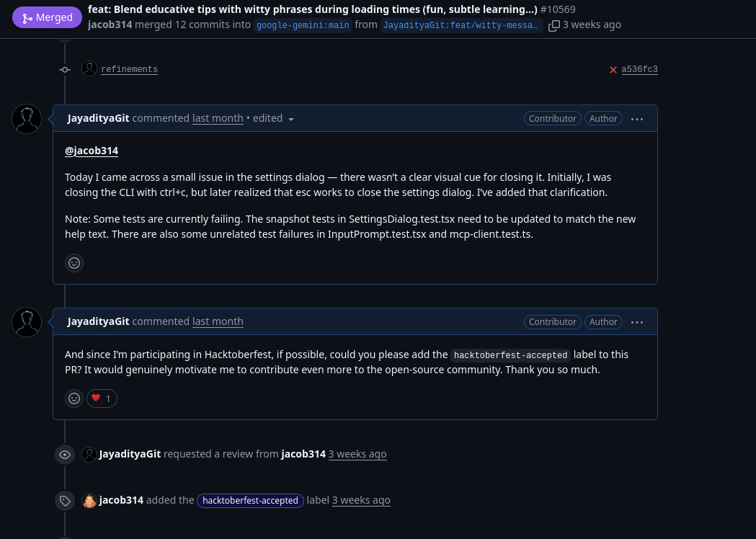Open the a536fc3 commit link
Viewport: 756px width, 539px height.
click(x=639, y=70)
